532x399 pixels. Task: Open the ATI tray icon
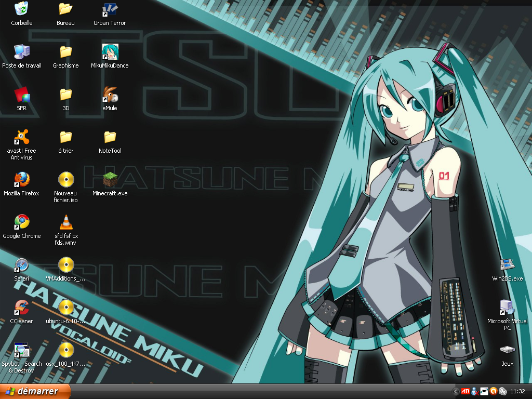tap(465, 392)
